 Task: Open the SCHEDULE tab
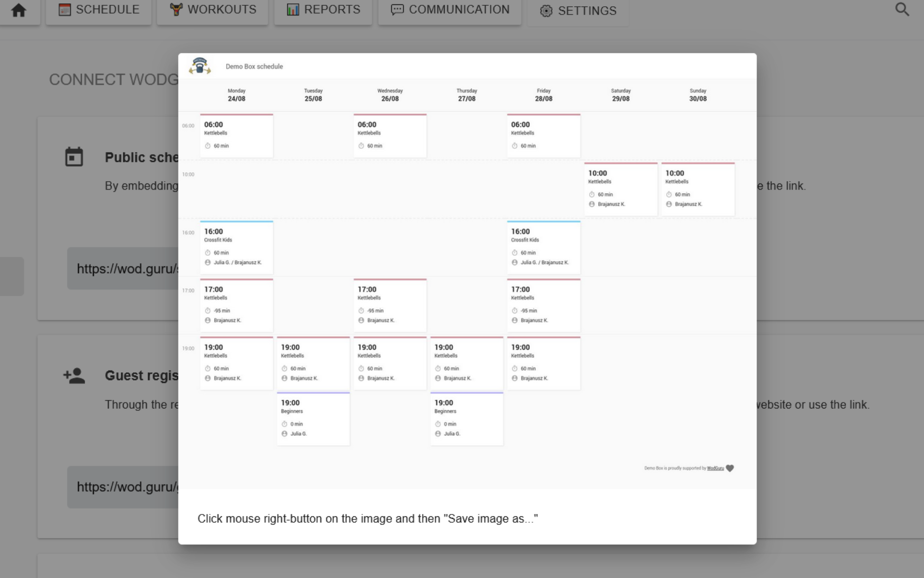[x=99, y=10]
